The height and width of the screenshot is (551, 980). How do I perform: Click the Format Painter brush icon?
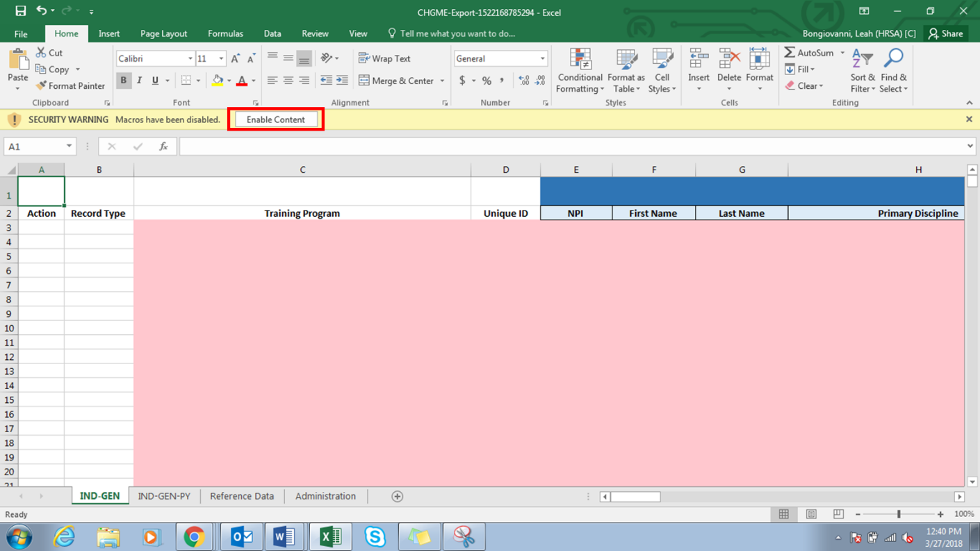coord(42,86)
